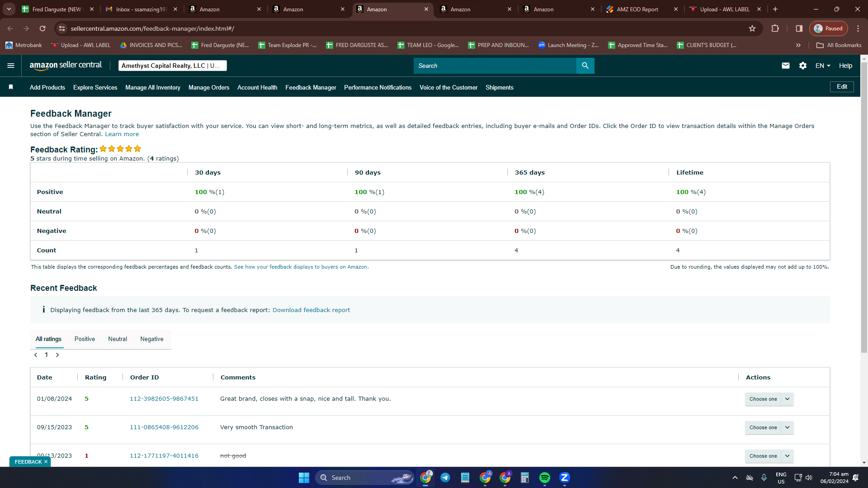Open Chrome extensions puzzle icon
Viewport: 868px width, 488px height.
775,28
